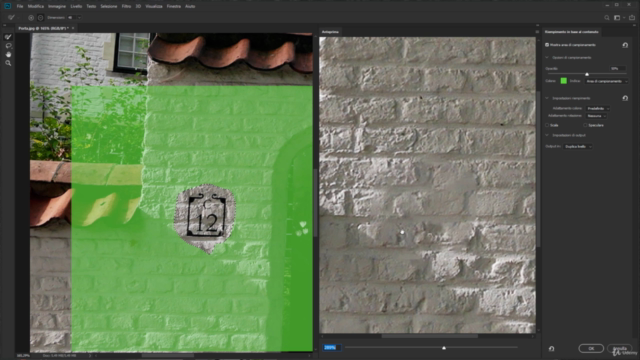Open the Modifica menu
Screen dimensions: 640x360
(36, 7)
